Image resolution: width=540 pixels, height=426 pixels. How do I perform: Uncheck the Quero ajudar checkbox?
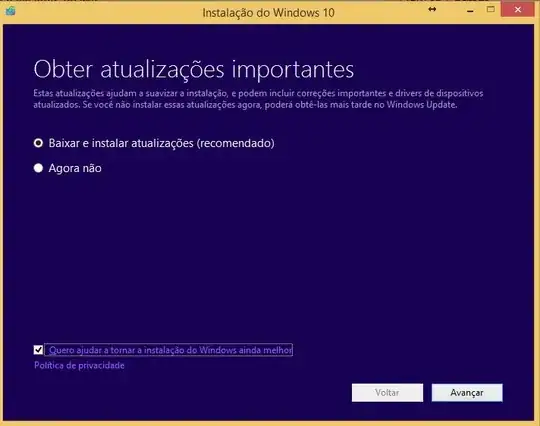(x=38, y=350)
